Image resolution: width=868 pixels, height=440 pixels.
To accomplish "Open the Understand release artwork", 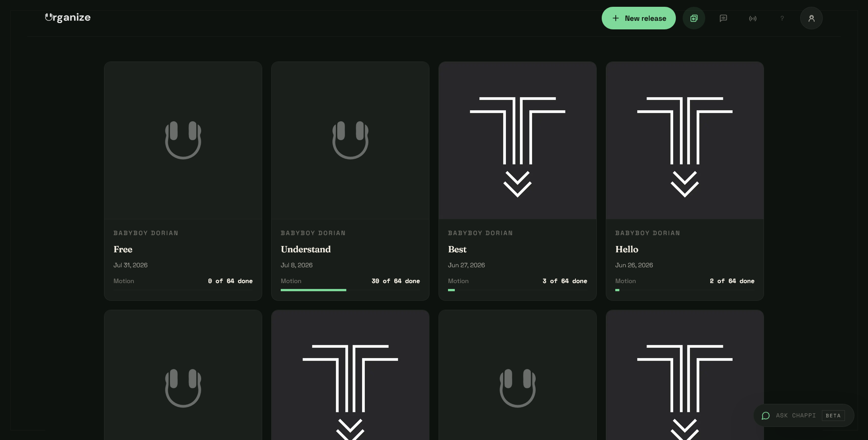I will point(350,141).
